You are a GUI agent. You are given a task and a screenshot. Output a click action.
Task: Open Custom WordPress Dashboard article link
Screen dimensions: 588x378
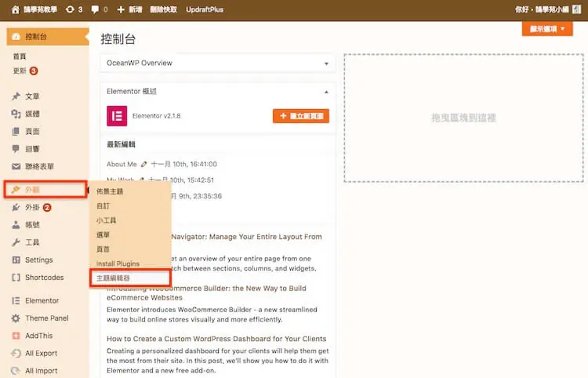216,339
